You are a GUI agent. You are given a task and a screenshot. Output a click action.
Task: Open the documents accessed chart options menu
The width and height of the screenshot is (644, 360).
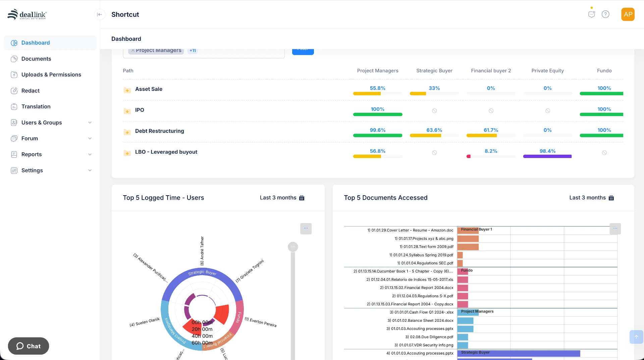615,229
